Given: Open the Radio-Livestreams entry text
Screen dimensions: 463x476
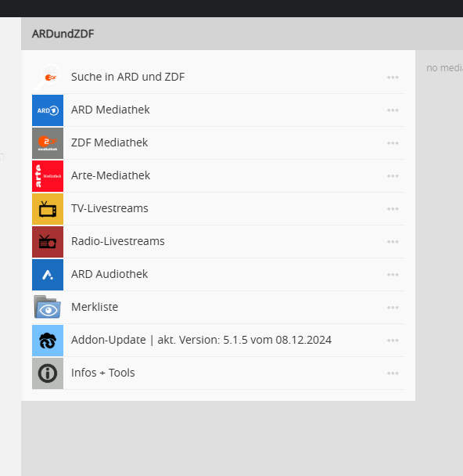Looking at the screenshot, I should (118, 241).
